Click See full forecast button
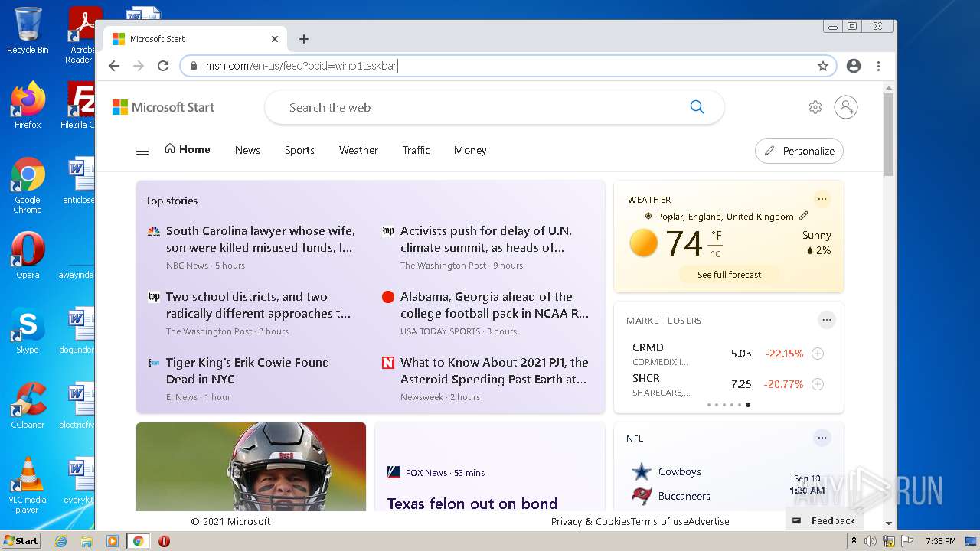The width and height of the screenshot is (980, 551). click(x=729, y=275)
